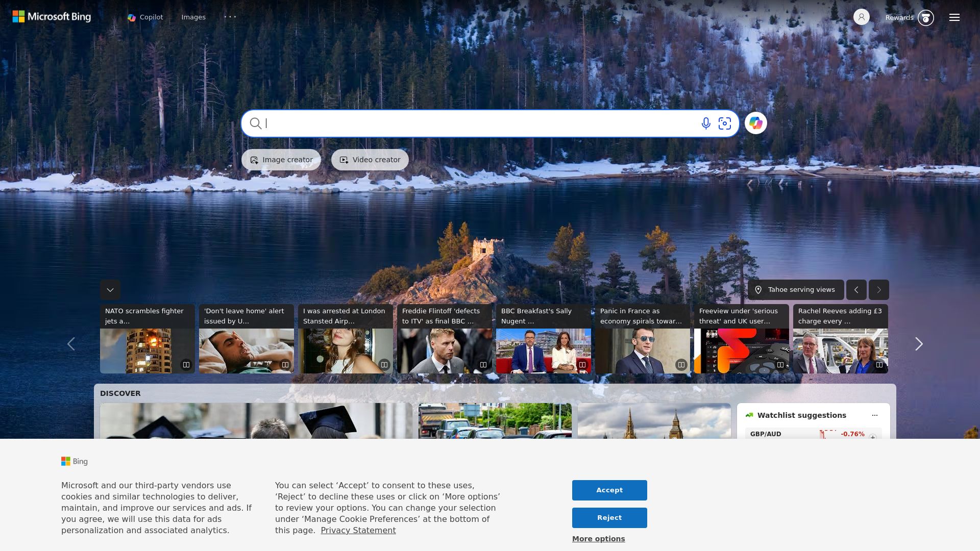Open the Image creator

pyautogui.click(x=281, y=159)
